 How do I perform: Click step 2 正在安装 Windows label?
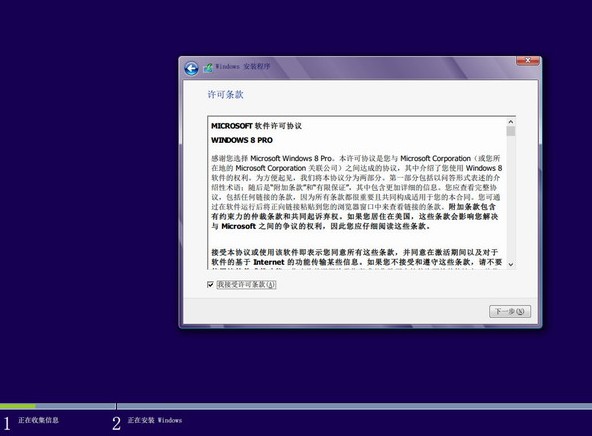(x=155, y=420)
